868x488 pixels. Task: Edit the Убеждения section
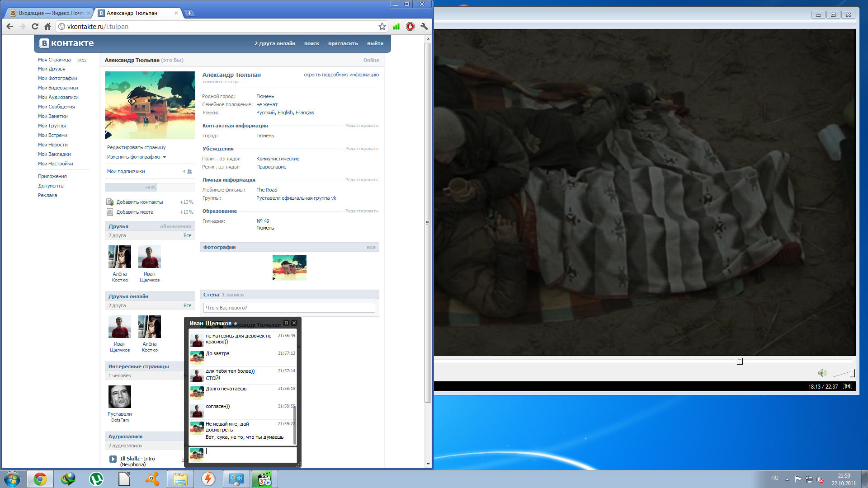click(x=362, y=149)
